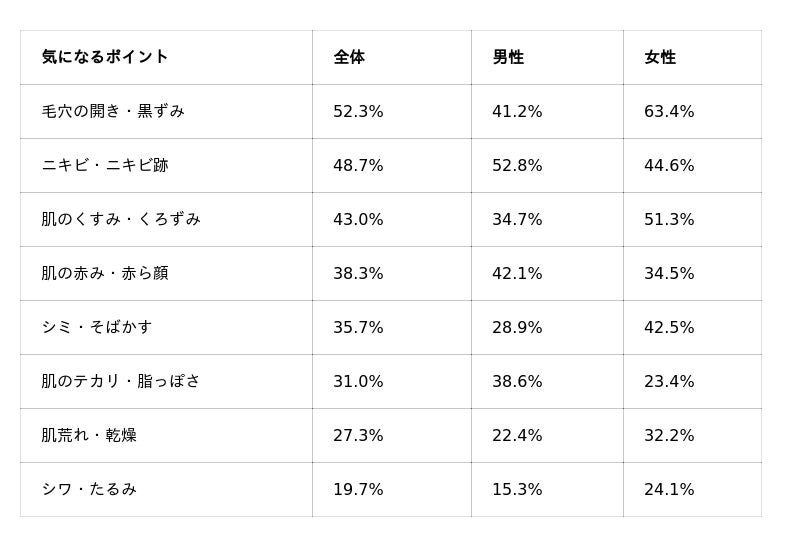800x547 pixels.
Task: Click the シワ・たるみ cell
Action: coord(89,489)
